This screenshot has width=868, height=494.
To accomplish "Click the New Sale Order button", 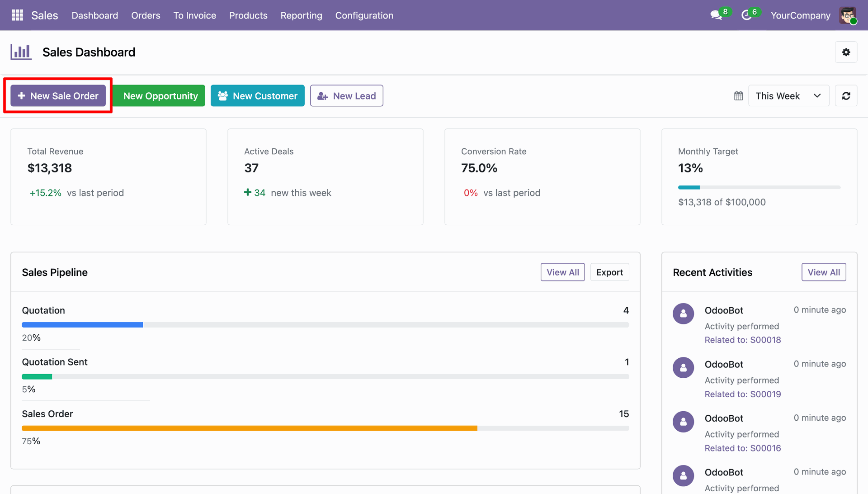I will coord(58,96).
